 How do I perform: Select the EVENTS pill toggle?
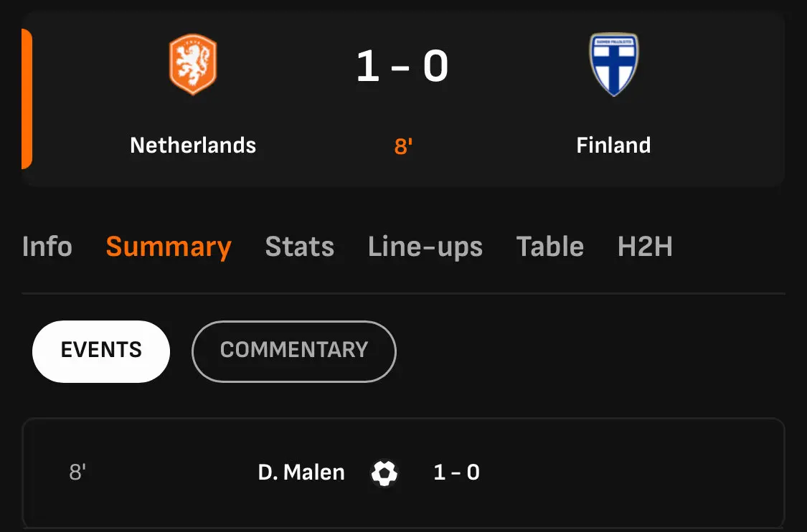pyautogui.click(x=101, y=351)
